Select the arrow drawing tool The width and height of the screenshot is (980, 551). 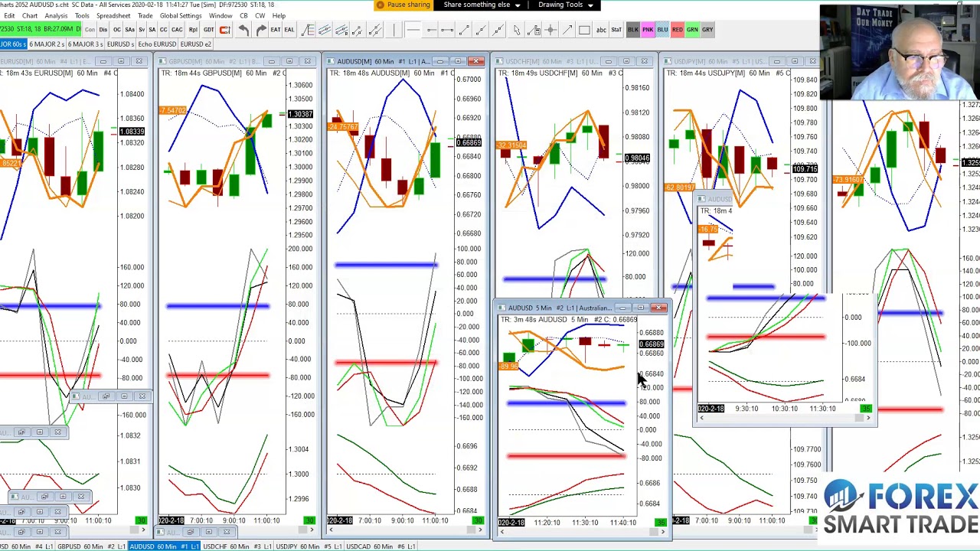(x=567, y=30)
